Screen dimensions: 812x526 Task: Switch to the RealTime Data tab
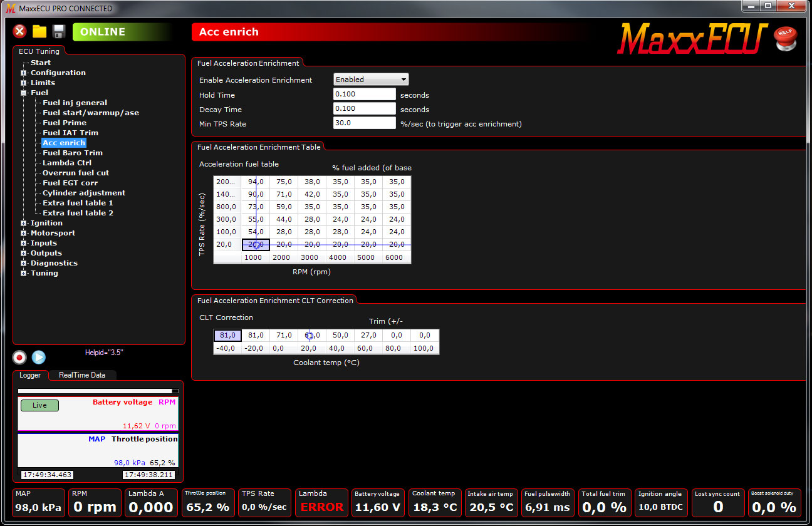coord(82,375)
